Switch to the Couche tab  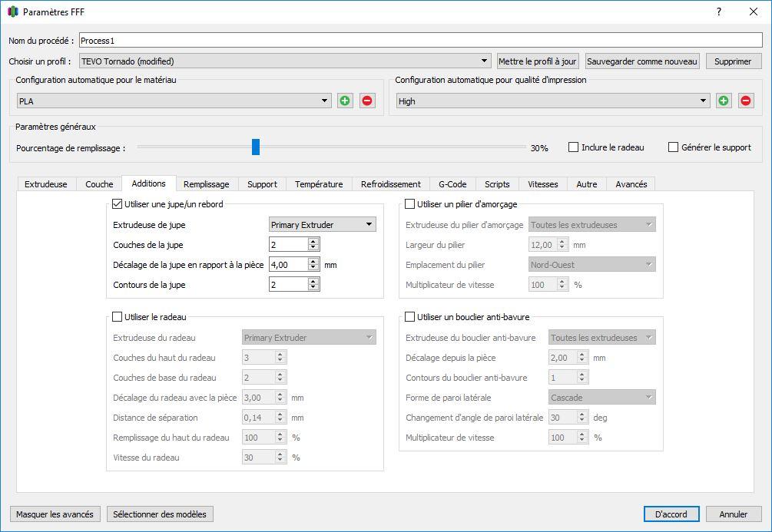tap(99, 184)
